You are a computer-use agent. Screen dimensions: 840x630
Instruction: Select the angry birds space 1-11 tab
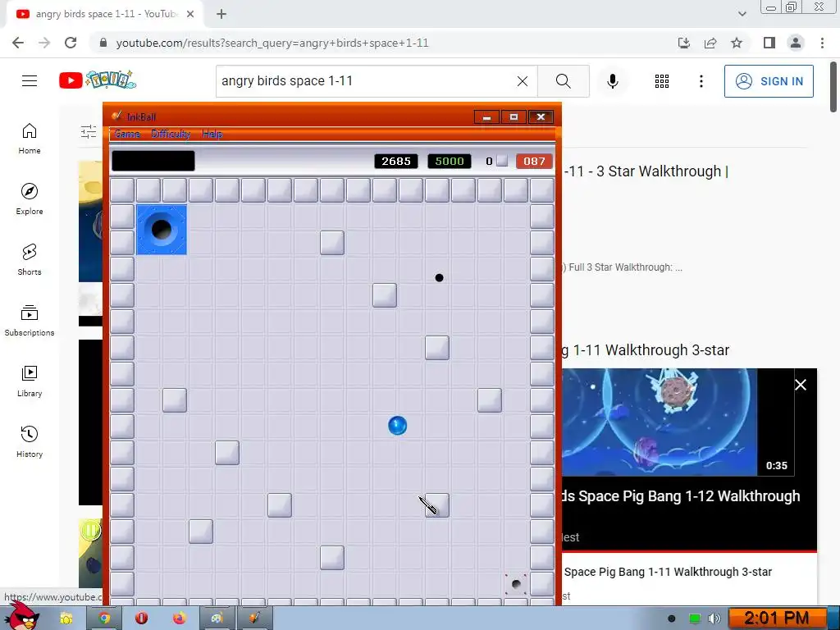click(104, 14)
